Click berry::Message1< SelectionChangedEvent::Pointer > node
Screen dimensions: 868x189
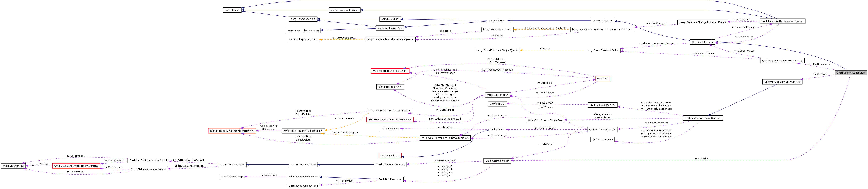pos(602,30)
